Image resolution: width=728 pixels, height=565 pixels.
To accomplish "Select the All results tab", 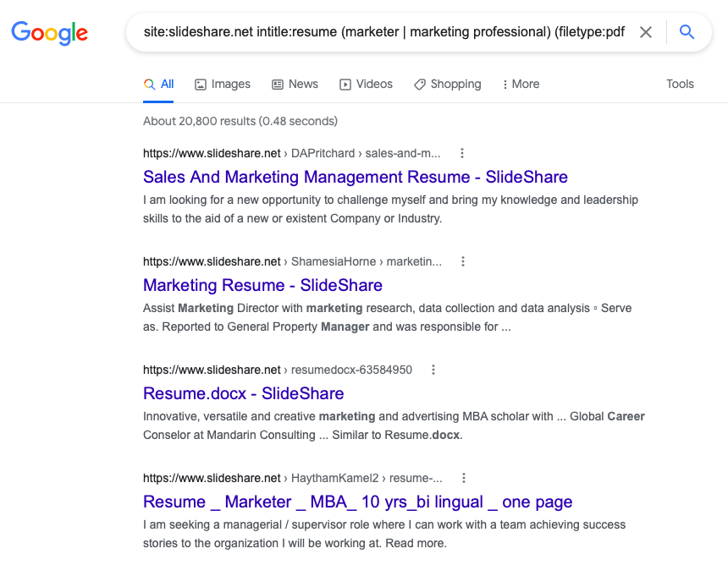I will [x=159, y=84].
